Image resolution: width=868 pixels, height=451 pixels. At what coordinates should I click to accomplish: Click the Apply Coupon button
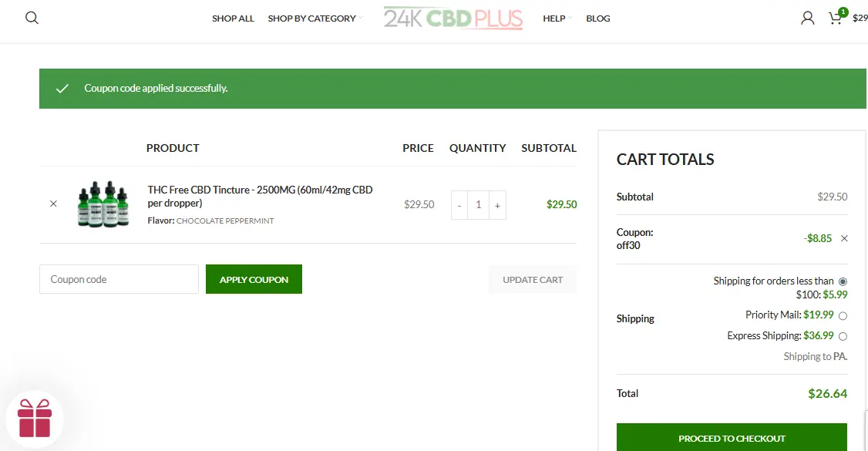pos(254,279)
